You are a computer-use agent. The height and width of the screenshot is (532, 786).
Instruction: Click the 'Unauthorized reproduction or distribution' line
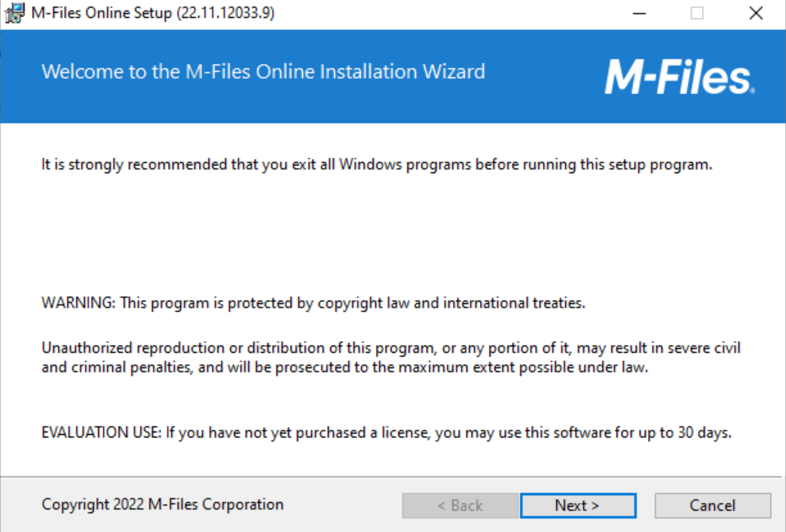pos(391,348)
